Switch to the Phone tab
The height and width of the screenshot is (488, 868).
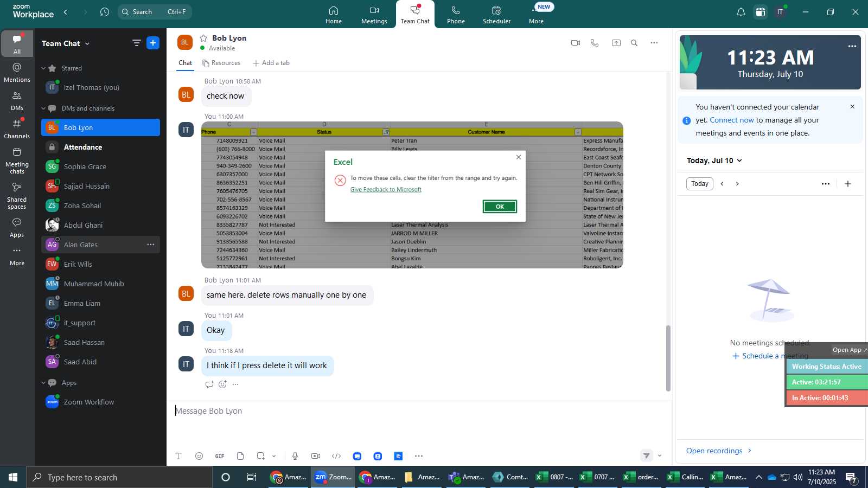click(x=456, y=15)
